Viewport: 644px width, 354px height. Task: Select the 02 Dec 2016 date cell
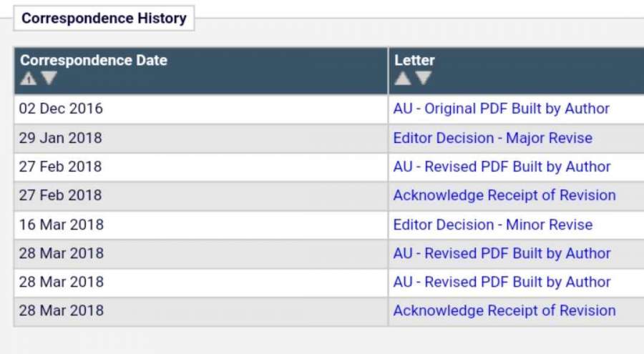tap(62, 109)
